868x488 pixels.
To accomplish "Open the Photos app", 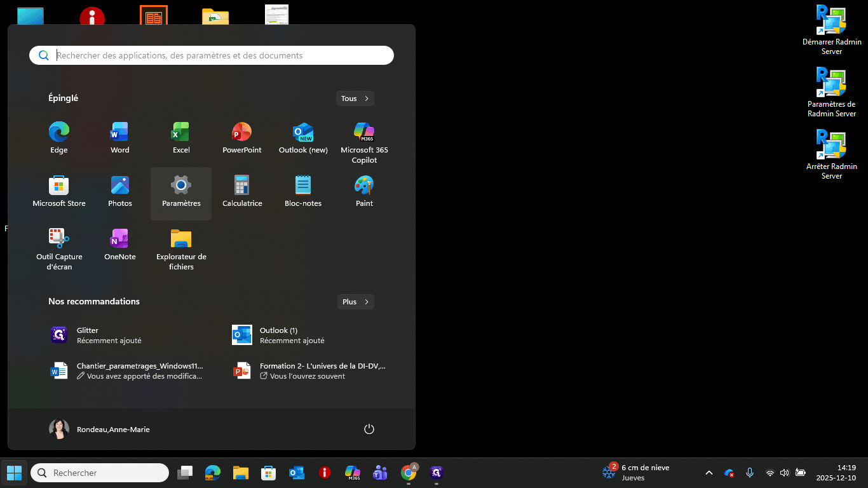I will click(x=120, y=192).
